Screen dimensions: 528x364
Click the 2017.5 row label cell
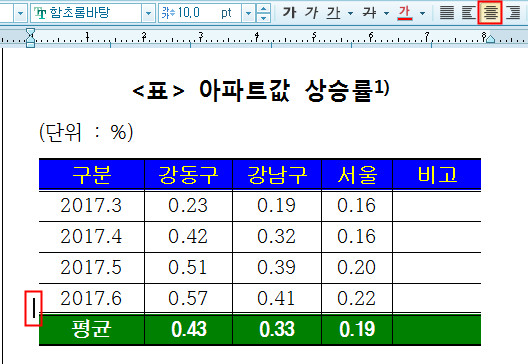point(92,268)
